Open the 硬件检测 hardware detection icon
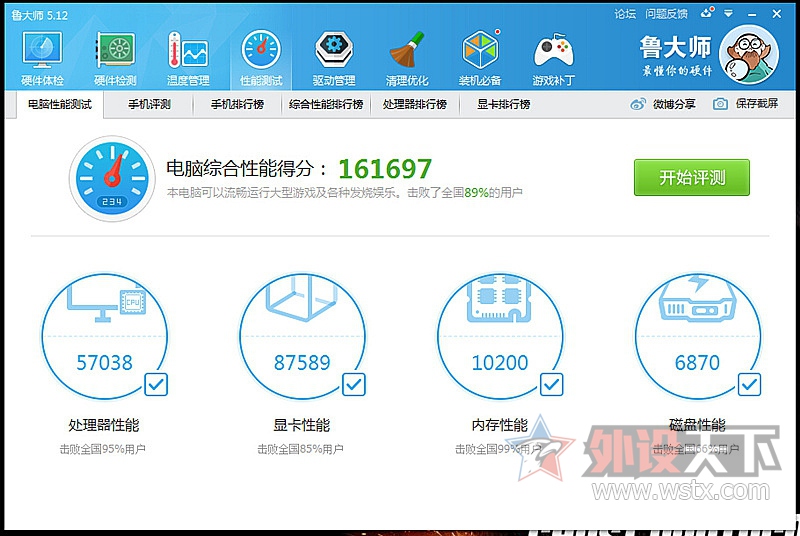 (115, 49)
